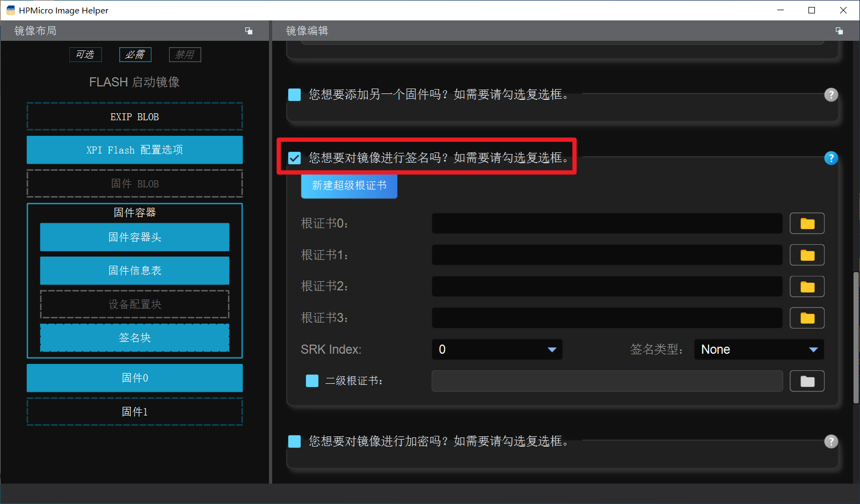Float the 镜像编辑 panel using its undock icon
The width and height of the screenshot is (860, 504).
click(839, 31)
